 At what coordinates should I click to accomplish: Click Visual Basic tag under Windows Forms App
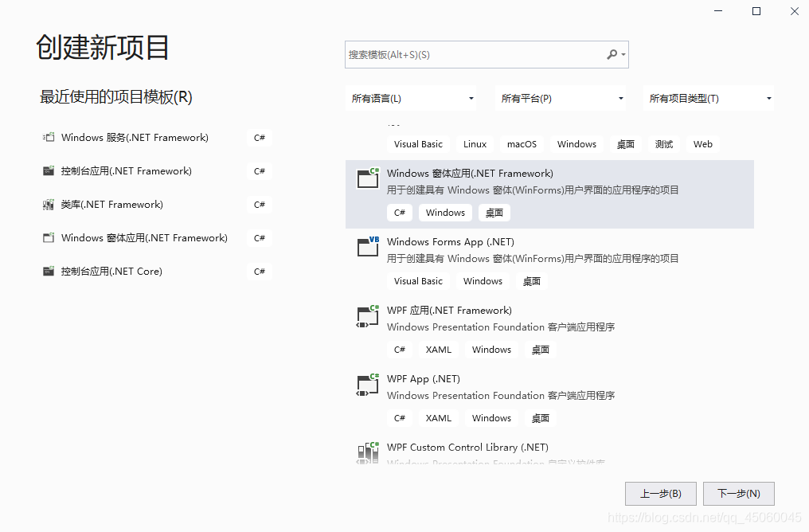tap(418, 281)
